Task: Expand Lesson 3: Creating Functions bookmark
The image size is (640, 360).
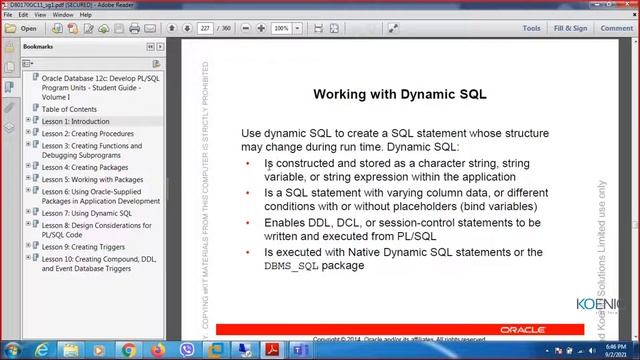Action: [x=28, y=144]
